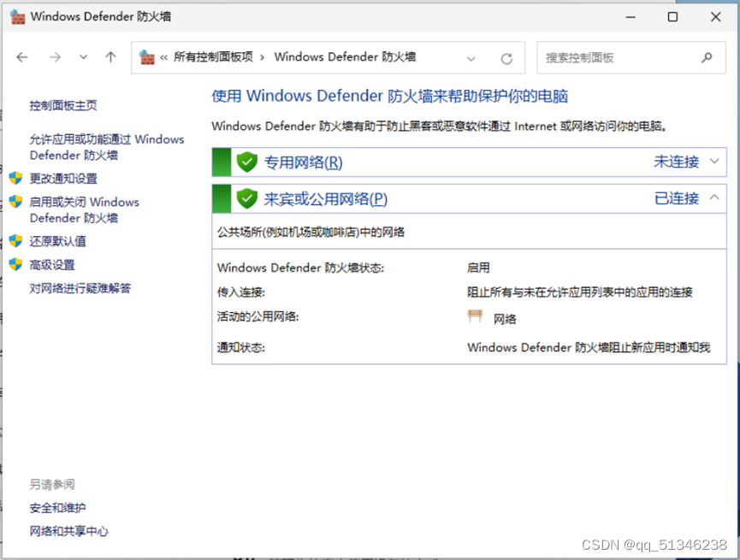The height and width of the screenshot is (560, 740).
Task: Open 对网络进行疑难解答 link
Action: click(80, 288)
